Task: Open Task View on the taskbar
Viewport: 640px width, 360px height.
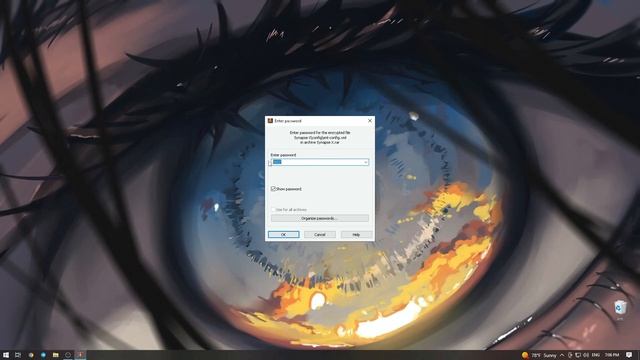Action: (x=18, y=355)
